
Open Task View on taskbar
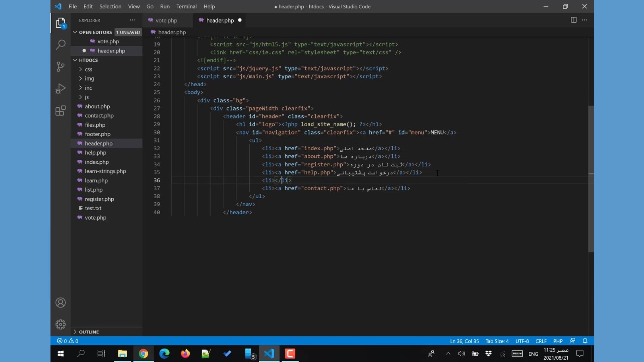click(101, 354)
